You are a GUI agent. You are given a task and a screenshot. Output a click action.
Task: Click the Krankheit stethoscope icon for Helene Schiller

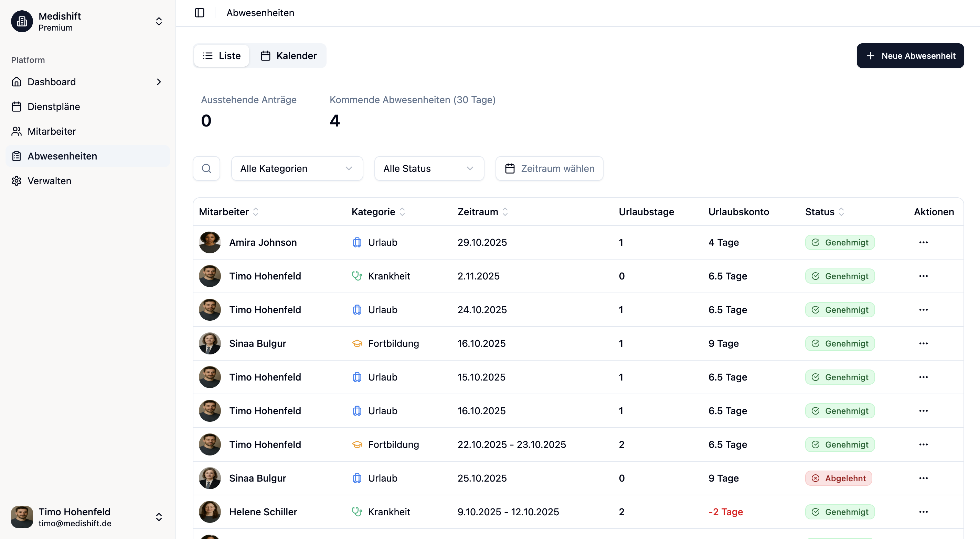click(357, 512)
